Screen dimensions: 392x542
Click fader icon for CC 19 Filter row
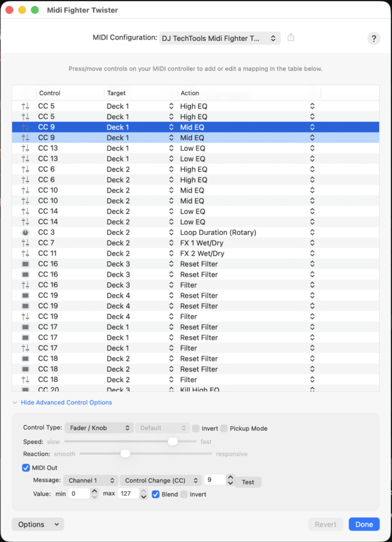(25, 317)
